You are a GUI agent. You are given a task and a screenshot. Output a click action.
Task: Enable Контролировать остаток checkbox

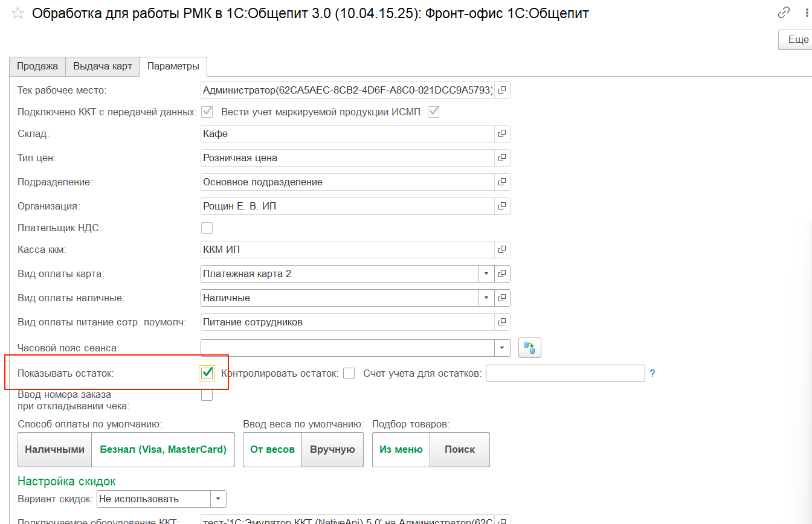coord(349,374)
